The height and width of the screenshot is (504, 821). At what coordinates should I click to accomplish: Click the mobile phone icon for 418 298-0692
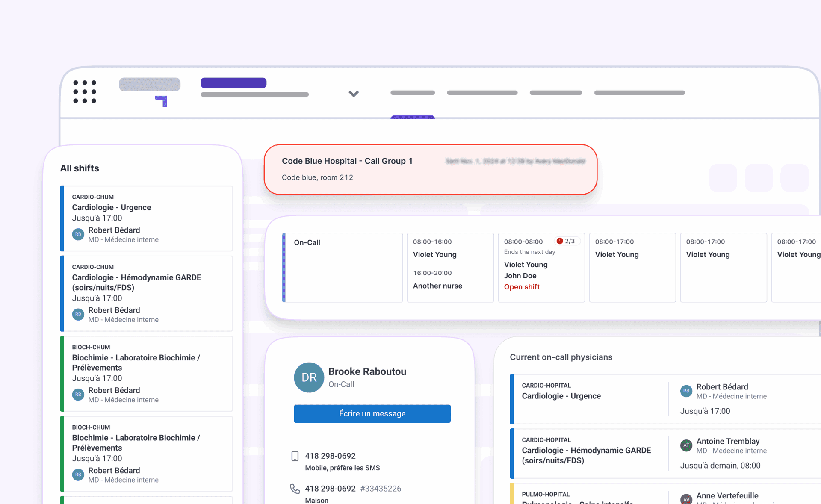point(295,456)
